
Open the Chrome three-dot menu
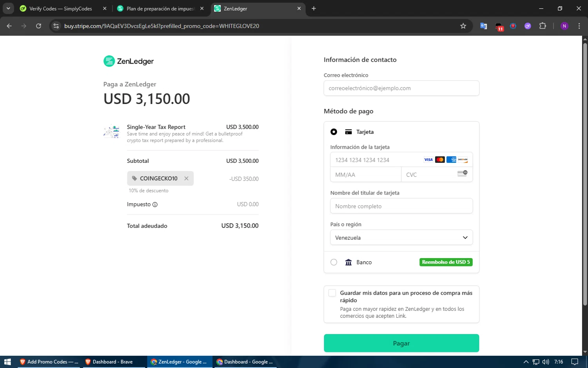579,26
